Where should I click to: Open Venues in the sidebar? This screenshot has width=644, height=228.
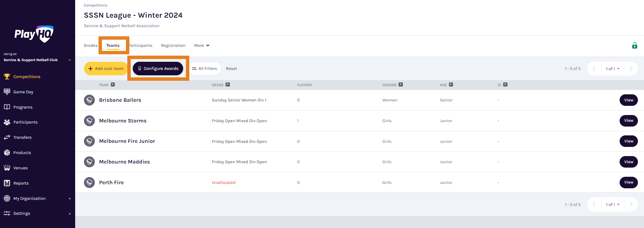(x=20, y=168)
